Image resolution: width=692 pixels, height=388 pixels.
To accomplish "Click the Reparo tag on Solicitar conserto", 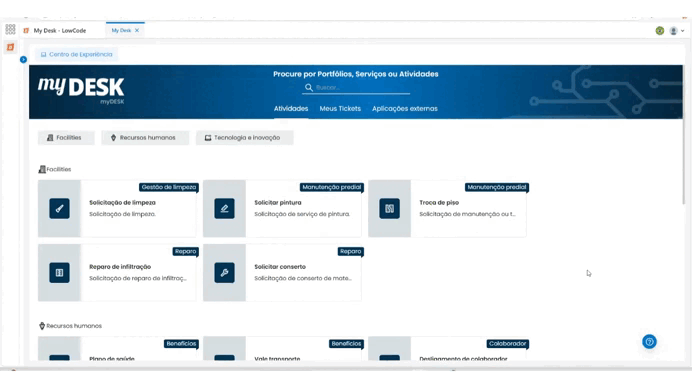I will (x=350, y=252).
